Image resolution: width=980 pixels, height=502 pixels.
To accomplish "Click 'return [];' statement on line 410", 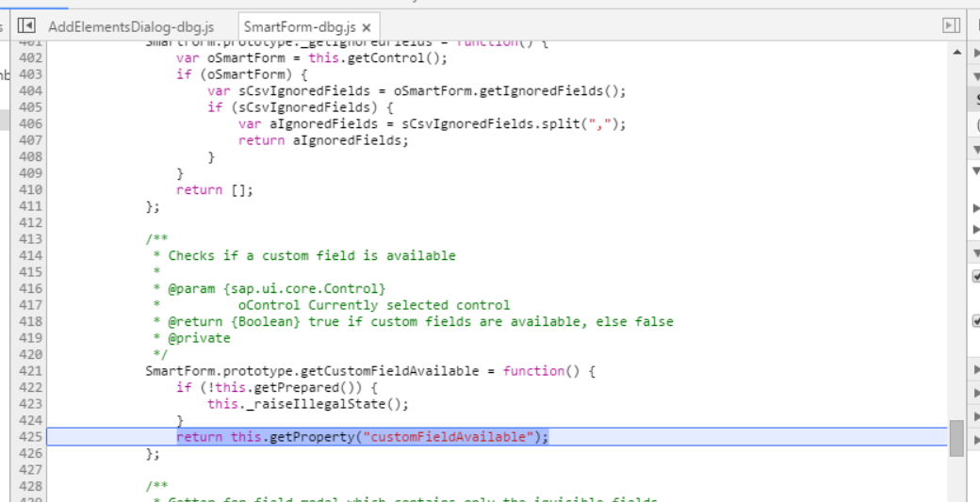I will (215, 190).
